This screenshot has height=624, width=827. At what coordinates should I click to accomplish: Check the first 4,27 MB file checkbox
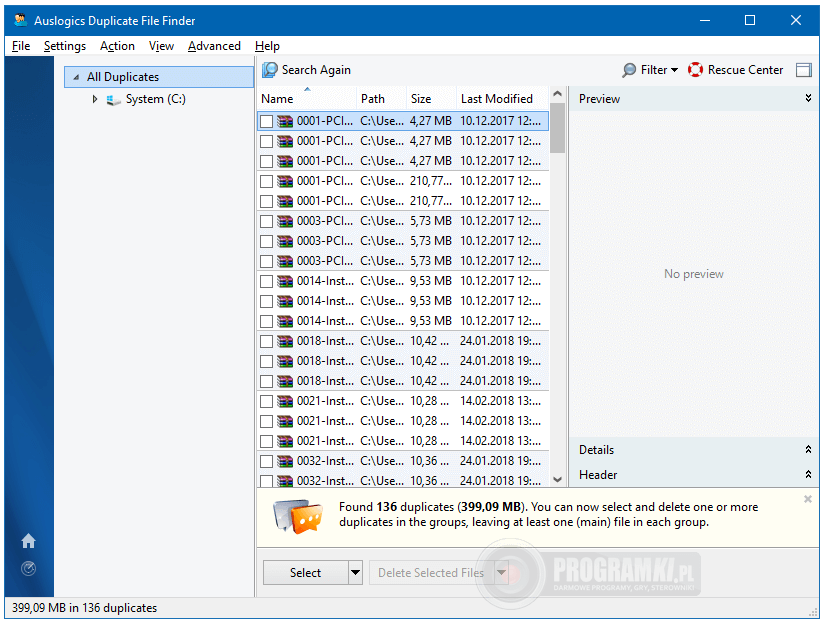[267, 121]
